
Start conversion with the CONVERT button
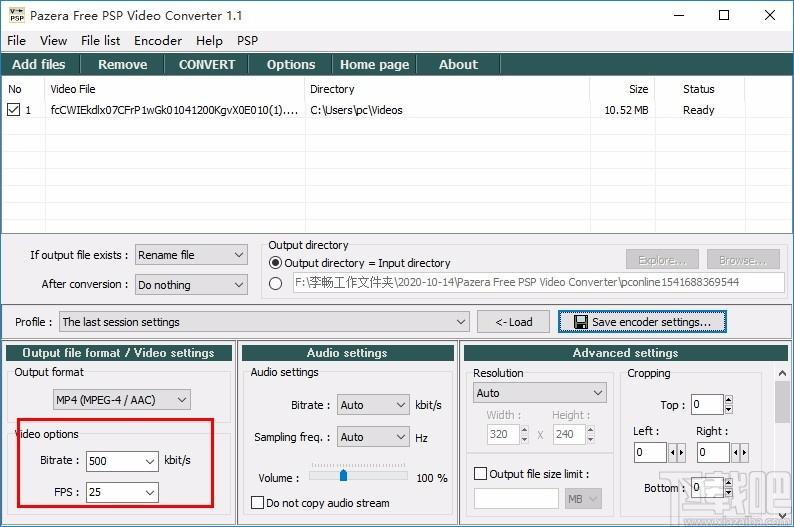207,65
